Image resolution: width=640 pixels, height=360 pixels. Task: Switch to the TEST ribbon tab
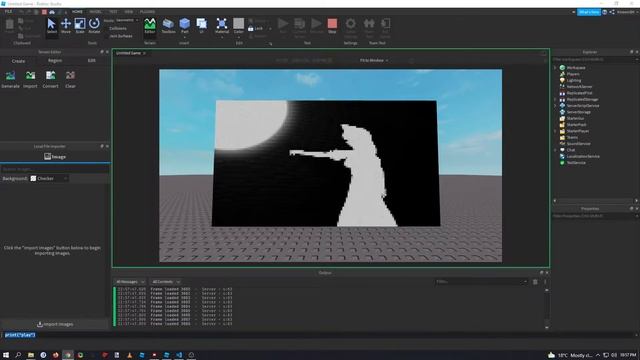pyautogui.click(x=113, y=12)
